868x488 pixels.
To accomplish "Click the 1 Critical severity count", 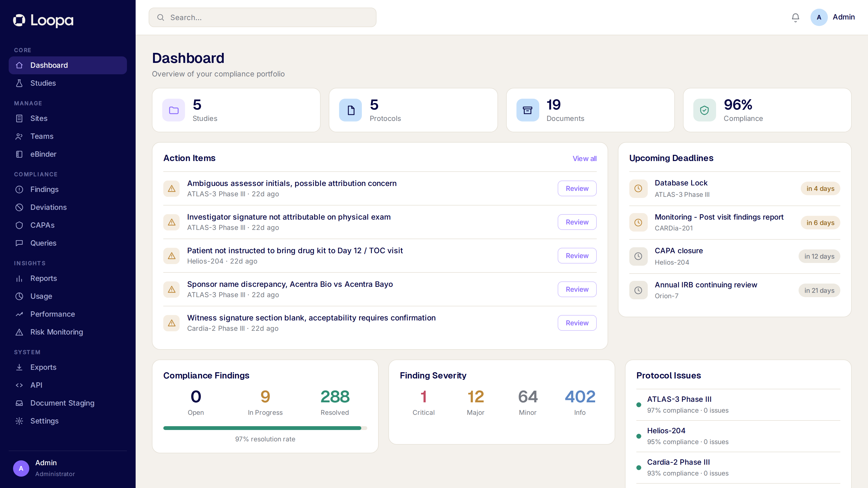I will [x=423, y=397].
